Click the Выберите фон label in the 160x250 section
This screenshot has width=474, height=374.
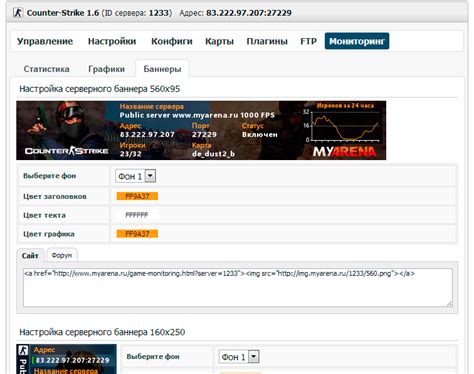[x=153, y=356]
